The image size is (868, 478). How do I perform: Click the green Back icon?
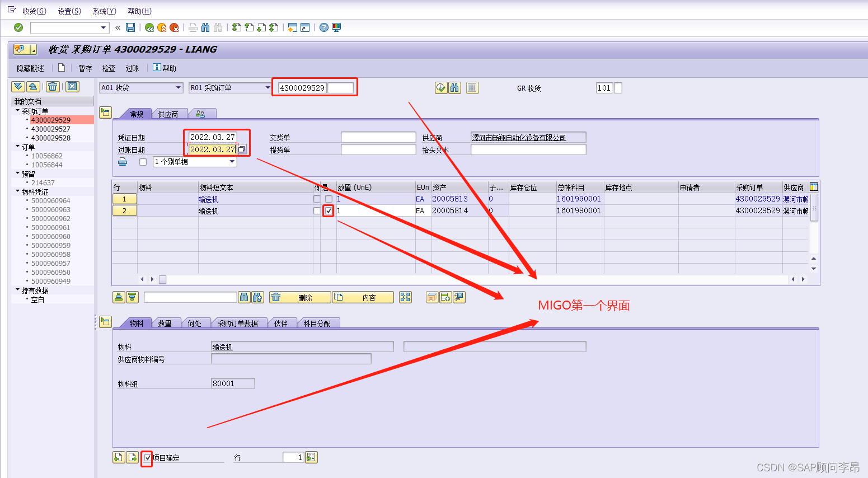coord(149,27)
